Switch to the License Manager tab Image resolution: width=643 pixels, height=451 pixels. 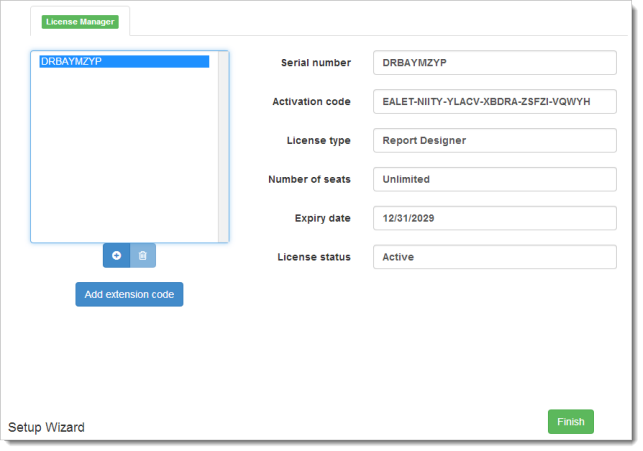tap(81, 21)
